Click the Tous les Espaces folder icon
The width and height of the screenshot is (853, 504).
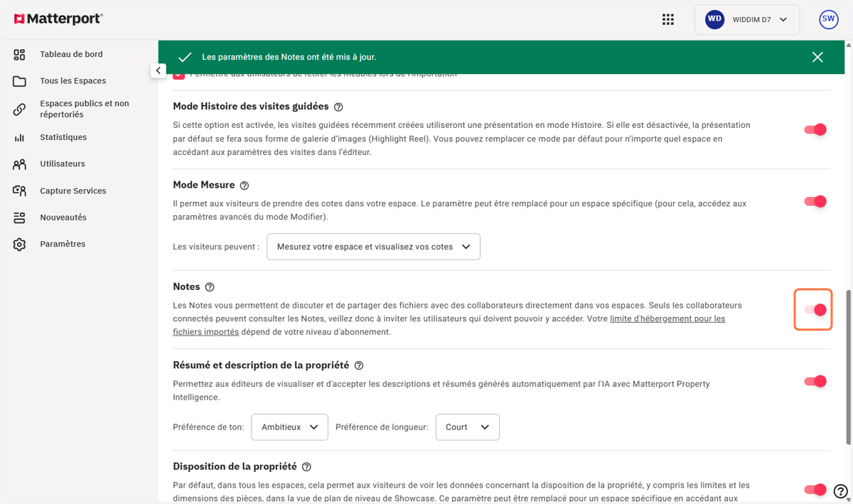[19, 81]
